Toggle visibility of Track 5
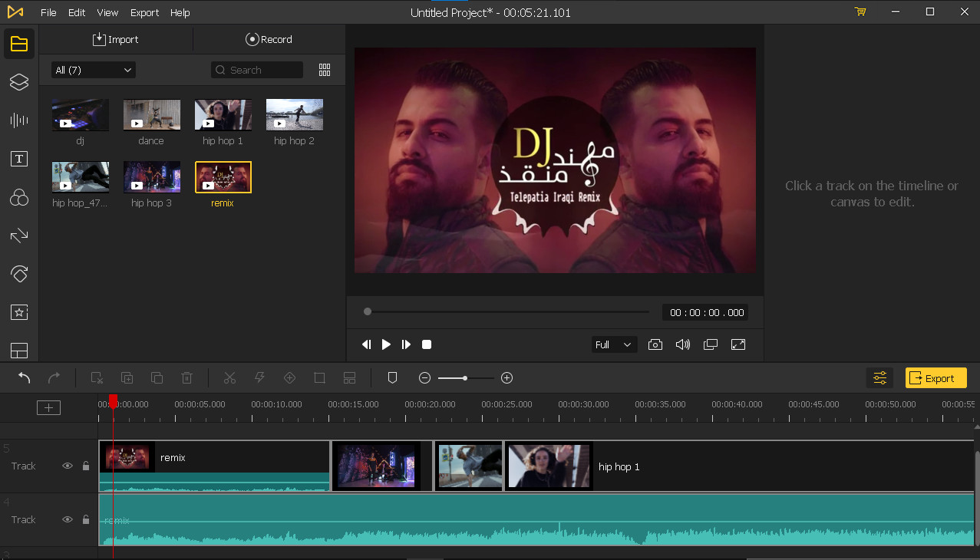The width and height of the screenshot is (980, 560). (67, 466)
